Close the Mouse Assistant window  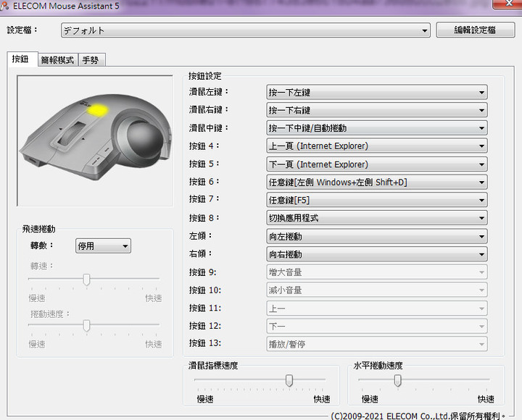click(x=507, y=4)
